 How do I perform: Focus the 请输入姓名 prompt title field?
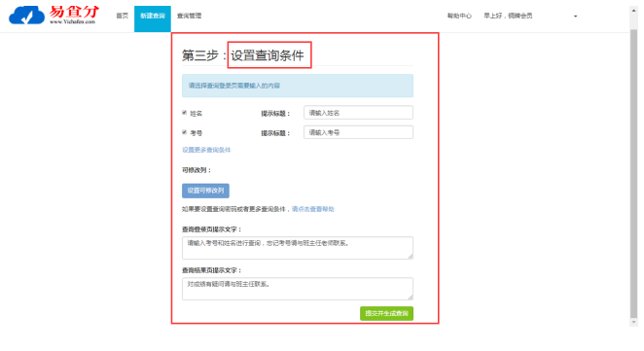click(x=358, y=113)
